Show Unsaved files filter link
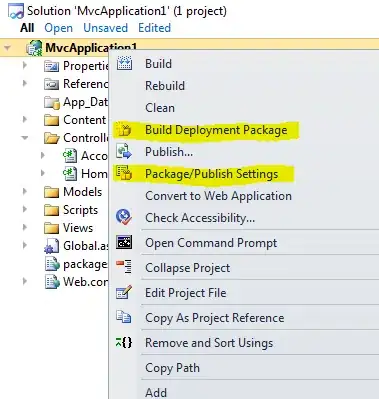This screenshot has width=379, height=399. pos(105,28)
